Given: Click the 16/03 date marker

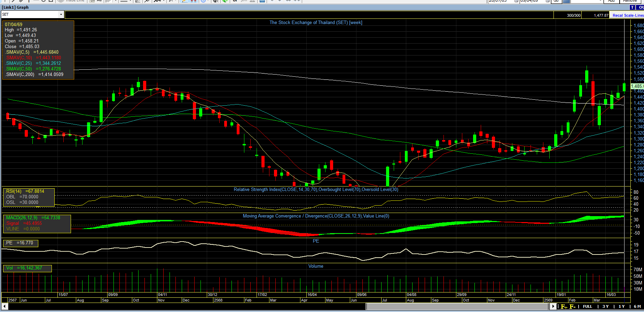Looking at the screenshot, I should pyautogui.click(x=611, y=295).
